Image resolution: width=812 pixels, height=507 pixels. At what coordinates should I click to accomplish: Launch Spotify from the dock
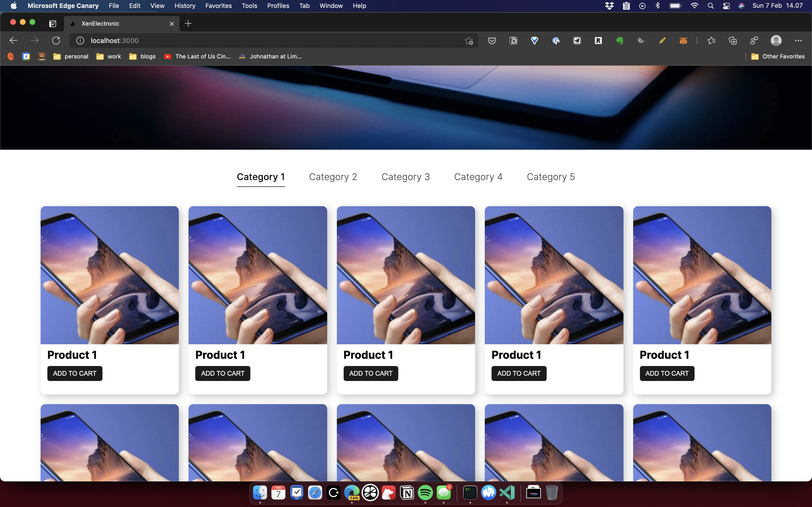click(425, 493)
